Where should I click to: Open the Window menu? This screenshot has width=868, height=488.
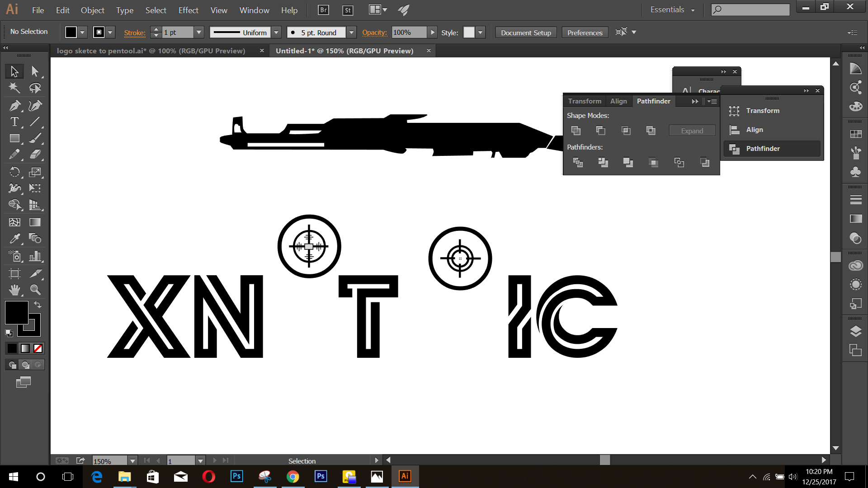tap(254, 10)
